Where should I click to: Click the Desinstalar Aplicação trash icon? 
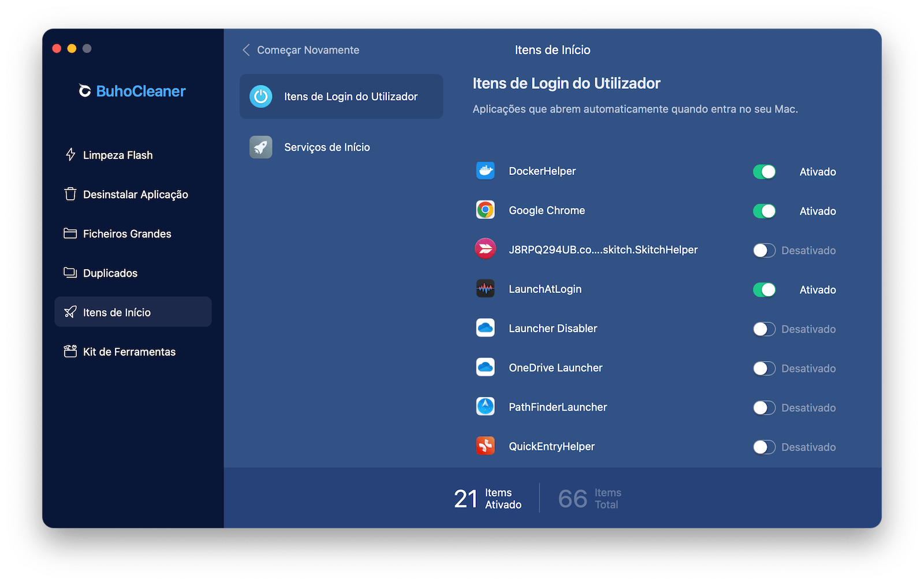pyautogui.click(x=70, y=194)
